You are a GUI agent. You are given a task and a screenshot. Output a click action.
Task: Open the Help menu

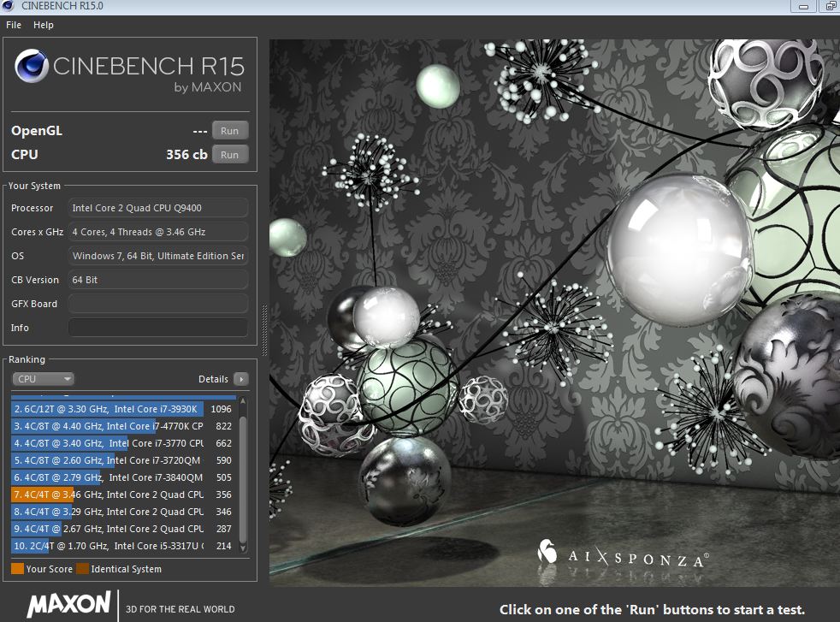(x=44, y=25)
